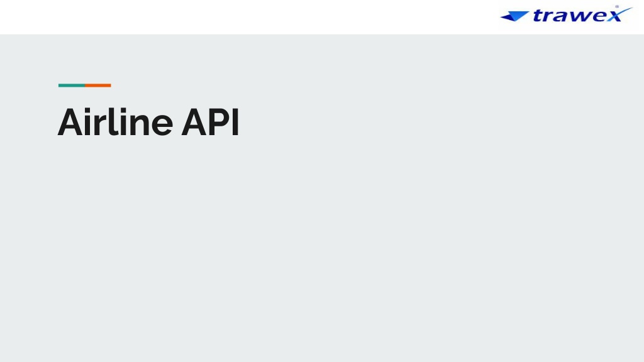Click the final letter I in API
The width and height of the screenshot is (644, 362).
(235, 123)
